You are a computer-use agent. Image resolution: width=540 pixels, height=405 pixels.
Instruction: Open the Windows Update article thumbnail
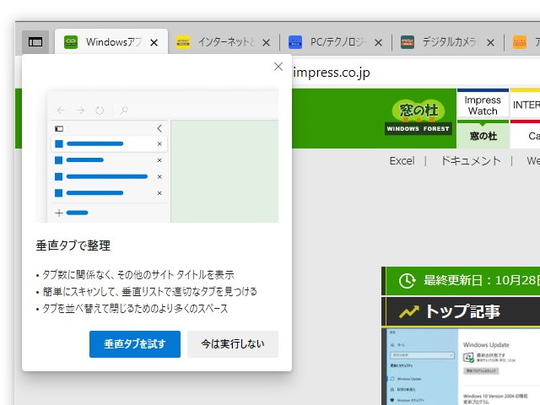[461, 366]
